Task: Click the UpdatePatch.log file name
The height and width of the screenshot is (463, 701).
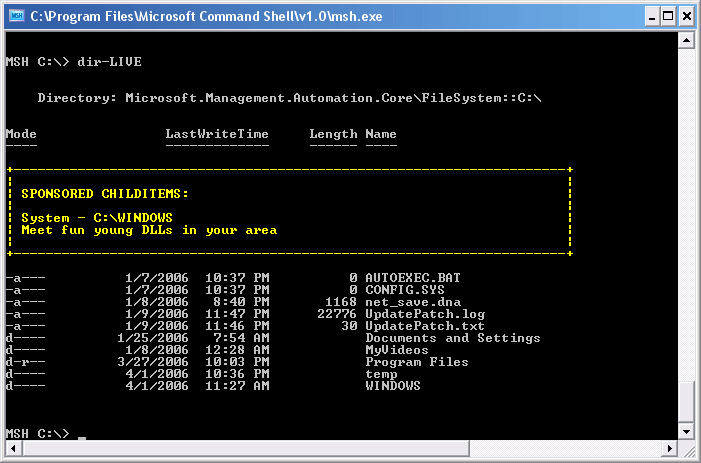Action: [424, 314]
